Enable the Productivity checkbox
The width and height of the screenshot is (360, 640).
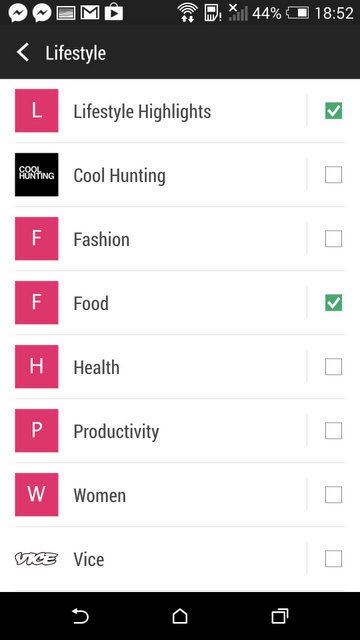pyautogui.click(x=333, y=431)
